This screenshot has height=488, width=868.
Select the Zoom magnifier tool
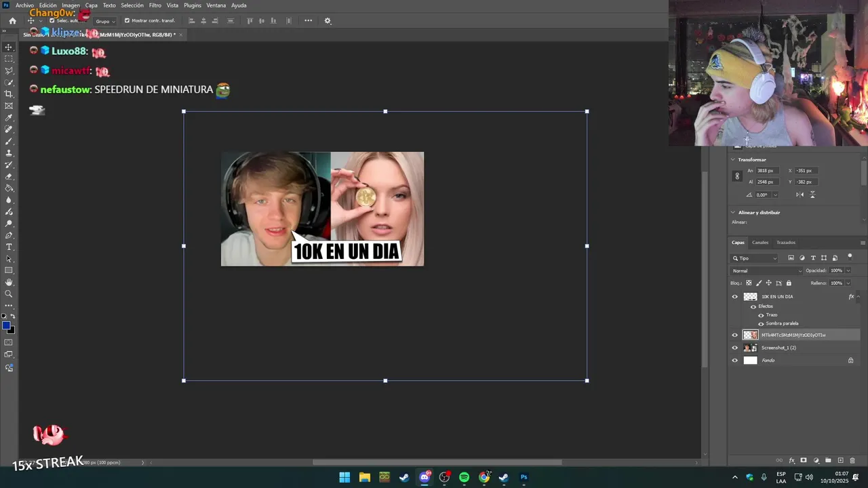pyautogui.click(x=9, y=294)
